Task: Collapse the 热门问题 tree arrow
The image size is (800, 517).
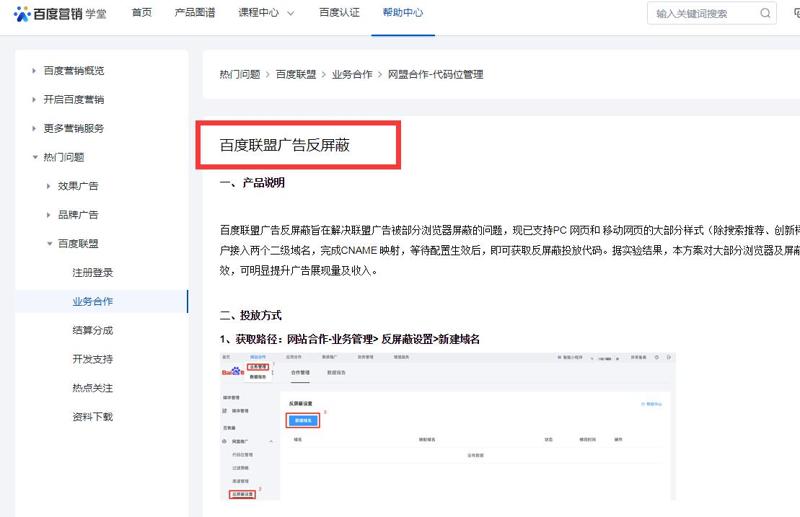Action: click(35, 157)
